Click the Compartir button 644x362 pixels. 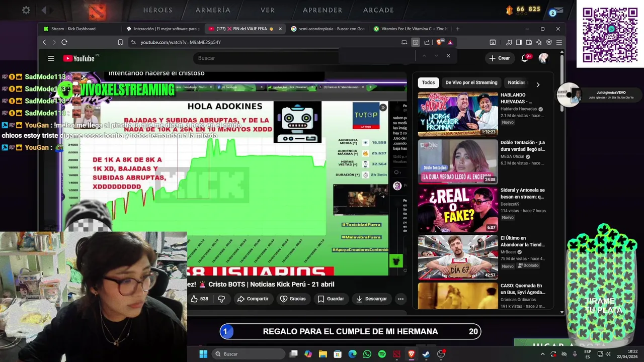pyautogui.click(x=253, y=299)
